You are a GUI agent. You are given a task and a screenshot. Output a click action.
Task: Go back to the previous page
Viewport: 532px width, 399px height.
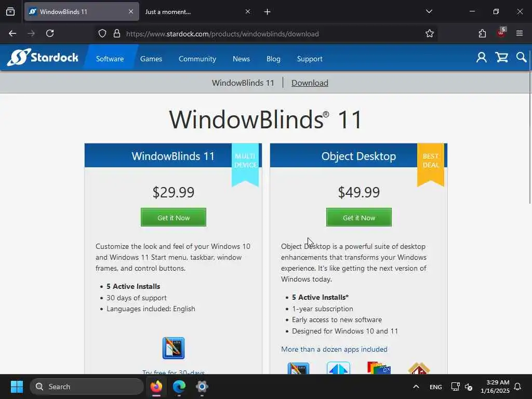coord(12,33)
